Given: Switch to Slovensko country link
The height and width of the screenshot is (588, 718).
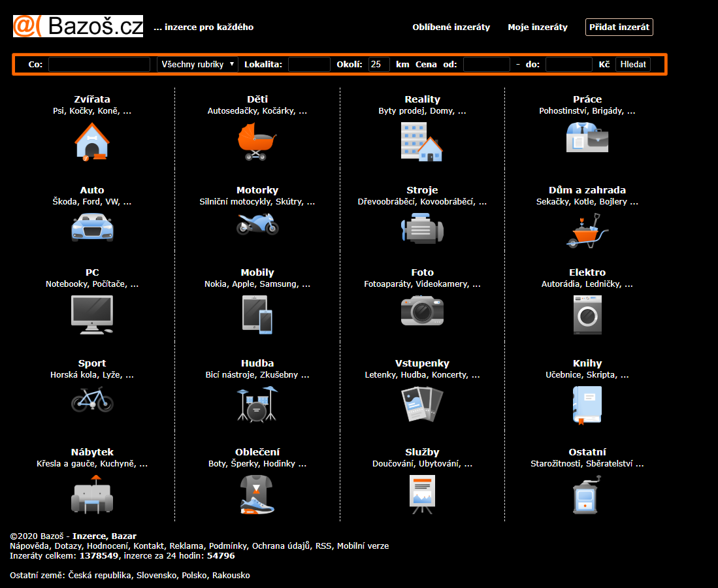Looking at the screenshot, I should click(156, 575).
